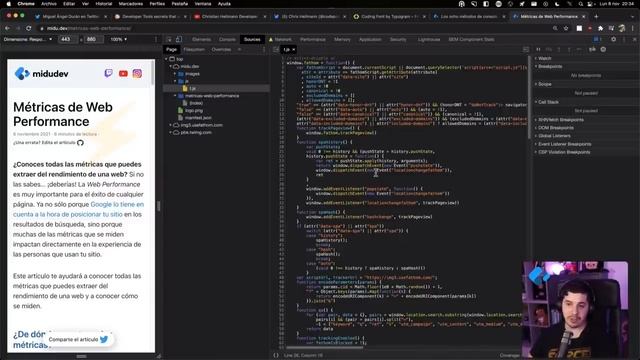Click the pause script execution button
The height and width of the screenshot is (360, 640).
[x=538, y=49]
